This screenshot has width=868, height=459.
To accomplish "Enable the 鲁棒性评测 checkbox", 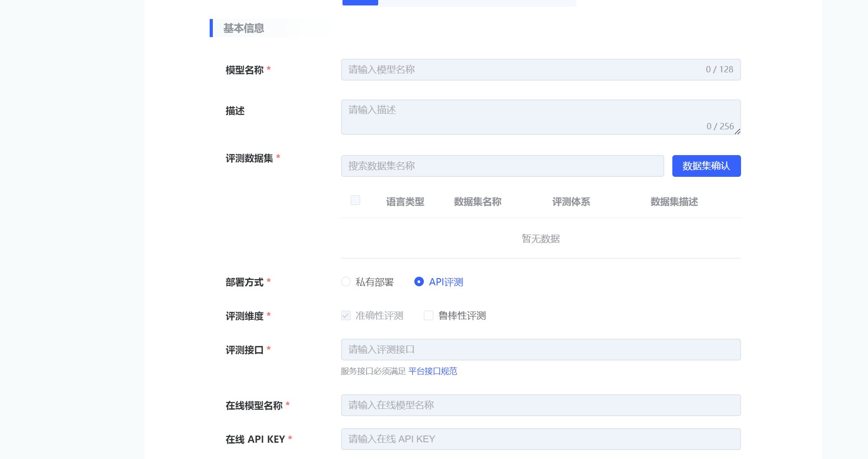I will pos(428,316).
